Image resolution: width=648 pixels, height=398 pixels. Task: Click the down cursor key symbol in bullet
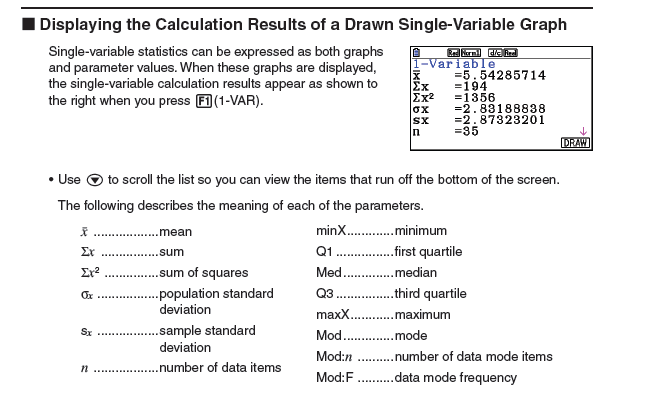click(95, 180)
